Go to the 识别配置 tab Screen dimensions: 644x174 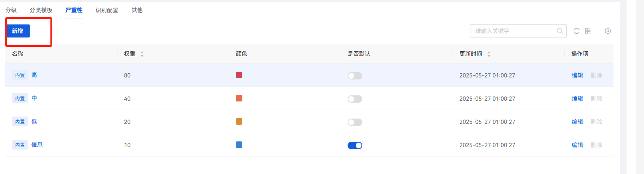(x=107, y=10)
